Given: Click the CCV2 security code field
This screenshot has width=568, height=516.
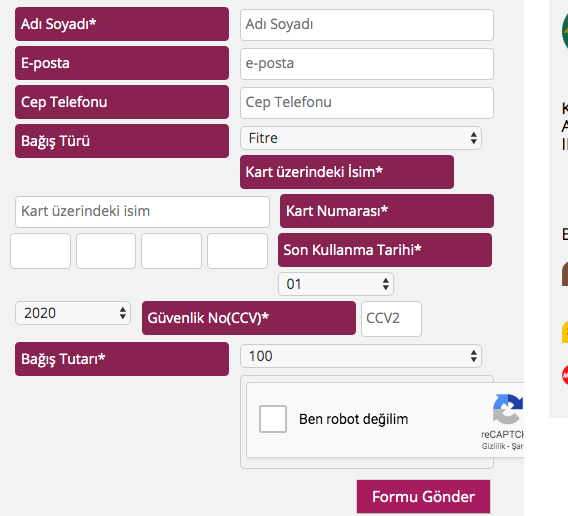Looking at the screenshot, I should click(391, 319).
